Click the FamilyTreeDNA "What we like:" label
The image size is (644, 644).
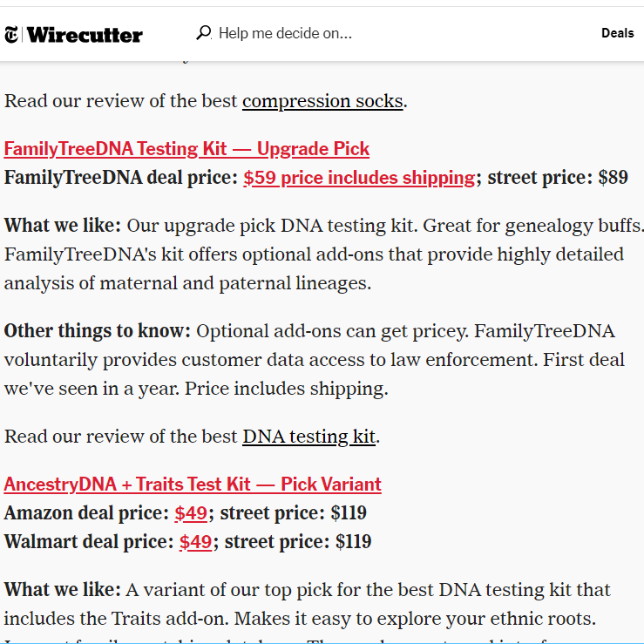(63, 226)
